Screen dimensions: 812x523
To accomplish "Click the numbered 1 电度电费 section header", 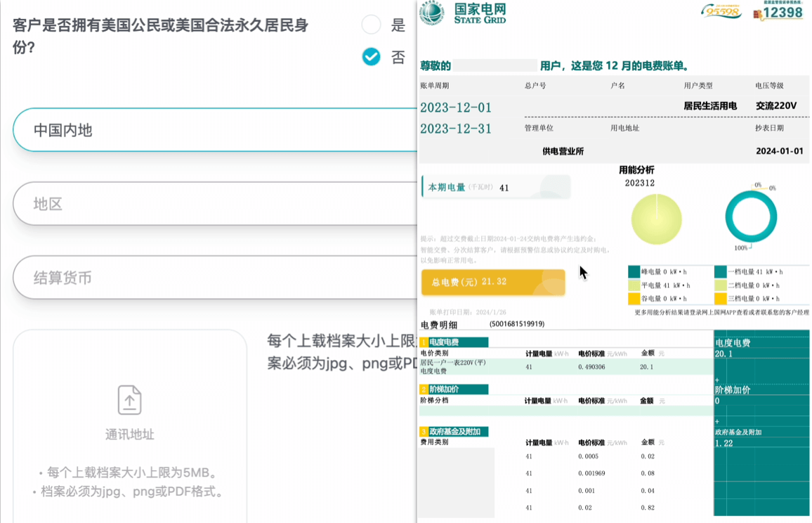I will point(454,342).
